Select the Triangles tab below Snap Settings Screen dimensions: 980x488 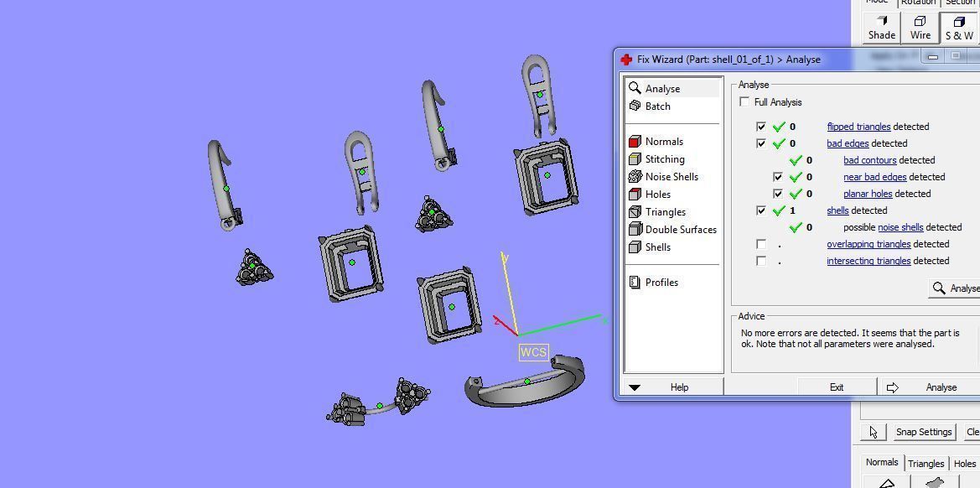(x=926, y=464)
